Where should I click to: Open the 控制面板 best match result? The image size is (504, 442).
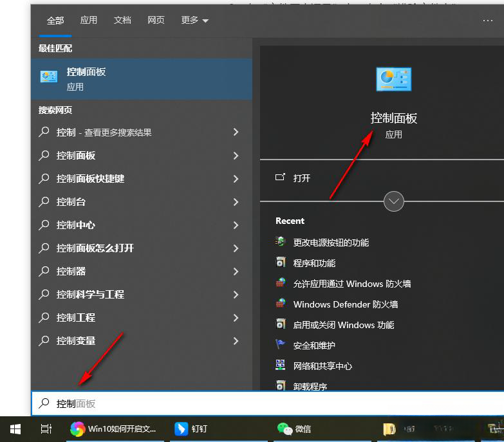142,79
